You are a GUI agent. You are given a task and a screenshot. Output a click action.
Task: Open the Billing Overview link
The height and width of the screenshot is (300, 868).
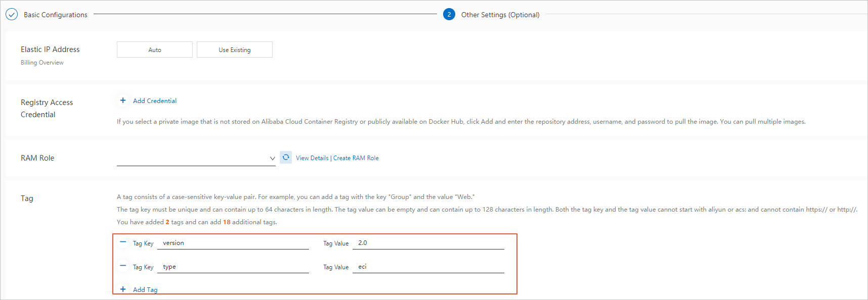[x=42, y=63]
